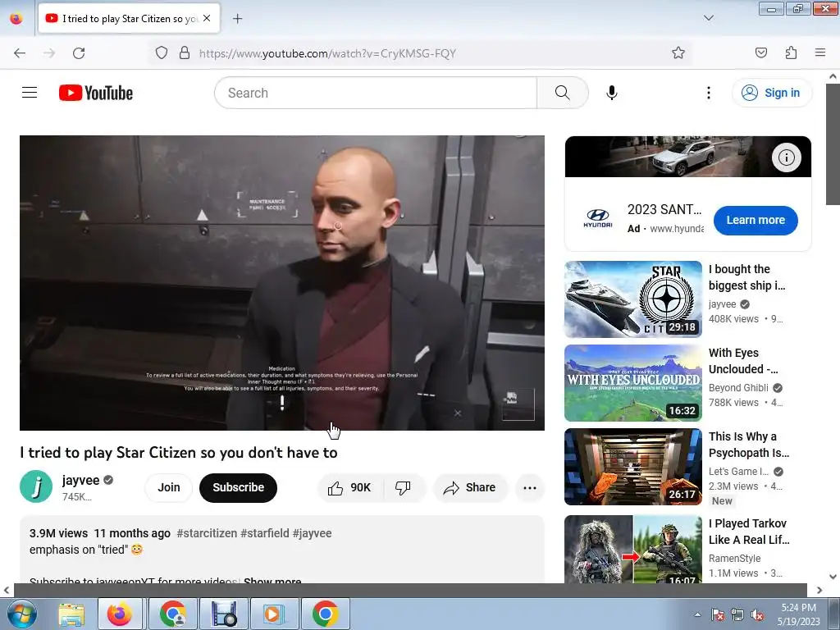Open the #jayvee hashtag
The image size is (840, 630).
[x=313, y=533]
